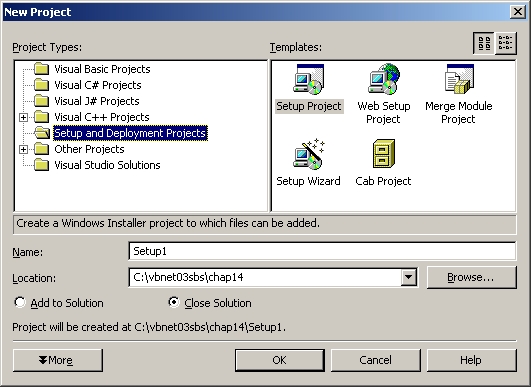
Task: Expand dialog options with More button
Action: tap(58, 360)
